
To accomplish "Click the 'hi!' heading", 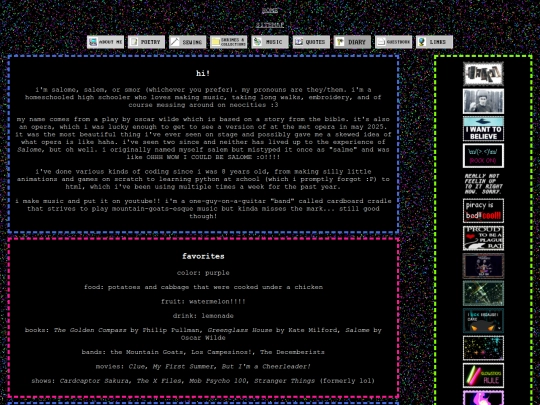I will click(x=203, y=73).
